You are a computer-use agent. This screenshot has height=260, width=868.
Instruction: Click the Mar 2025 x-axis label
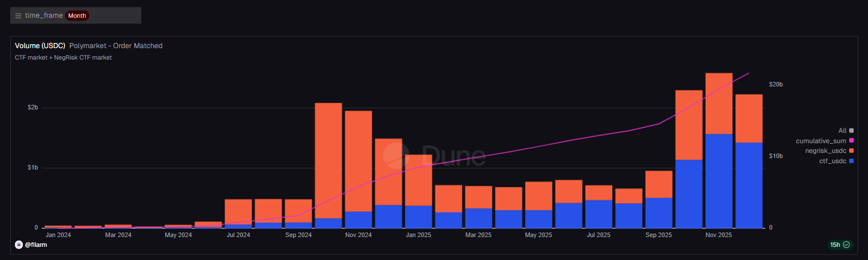click(479, 235)
